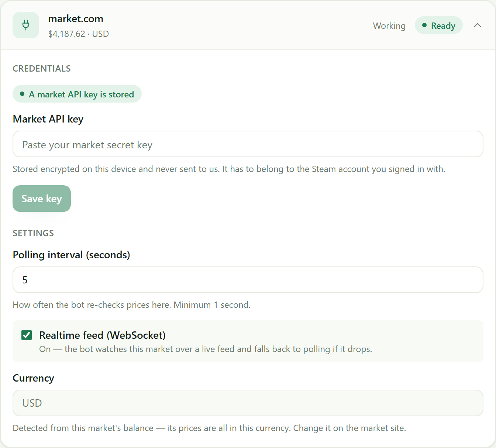Click the 'Currency' label
The width and height of the screenshot is (496, 448).
34,378
